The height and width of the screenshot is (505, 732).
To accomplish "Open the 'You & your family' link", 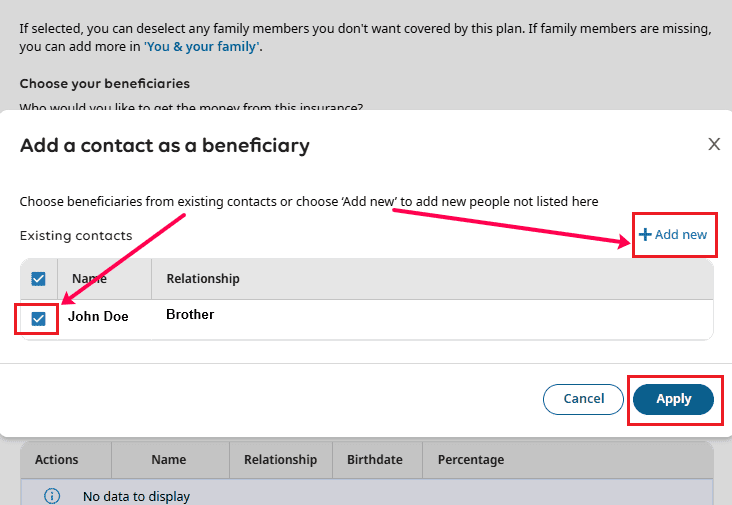I will [x=202, y=47].
